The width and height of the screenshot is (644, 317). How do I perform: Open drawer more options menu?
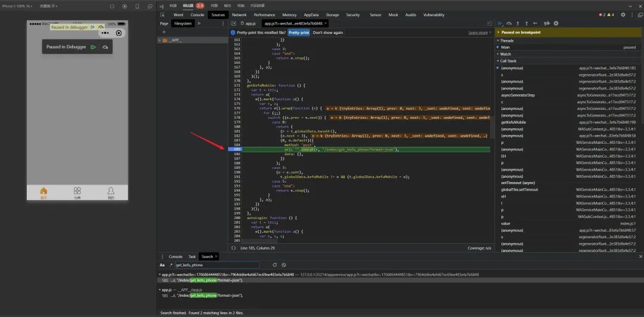click(x=162, y=257)
